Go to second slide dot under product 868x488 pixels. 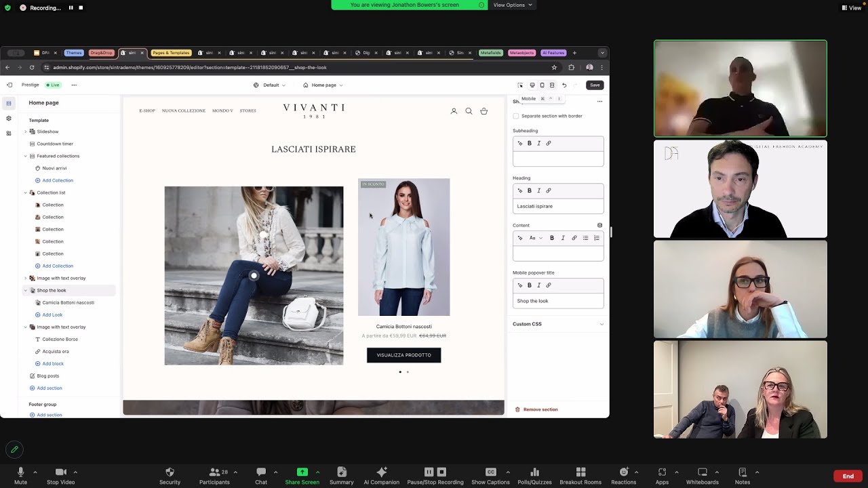[x=408, y=372]
